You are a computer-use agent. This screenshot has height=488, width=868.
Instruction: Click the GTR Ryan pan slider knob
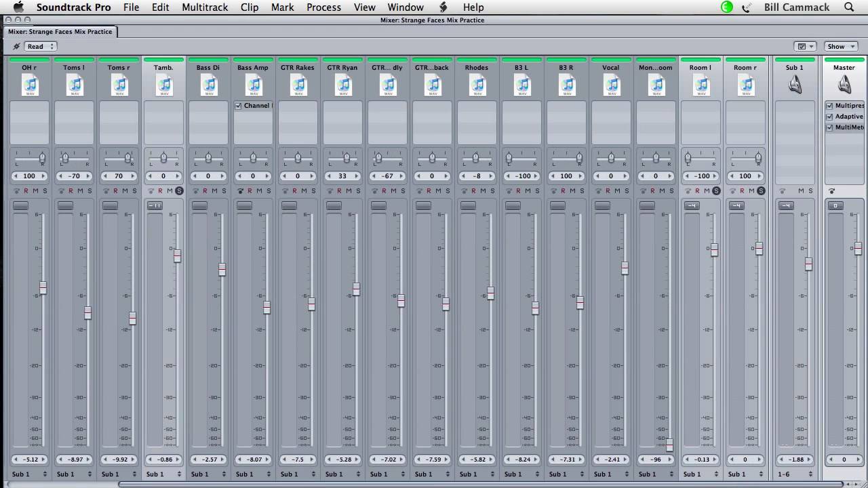click(x=347, y=158)
